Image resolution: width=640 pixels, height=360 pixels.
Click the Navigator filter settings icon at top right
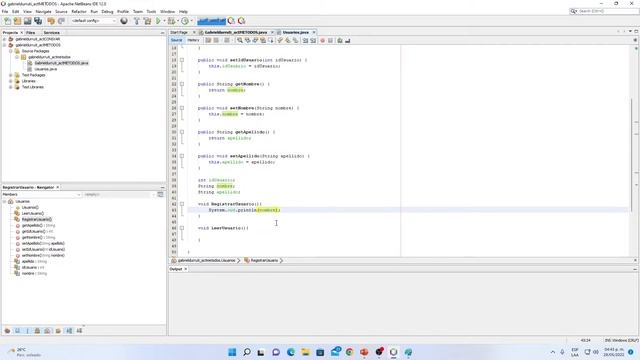[x=160, y=195]
